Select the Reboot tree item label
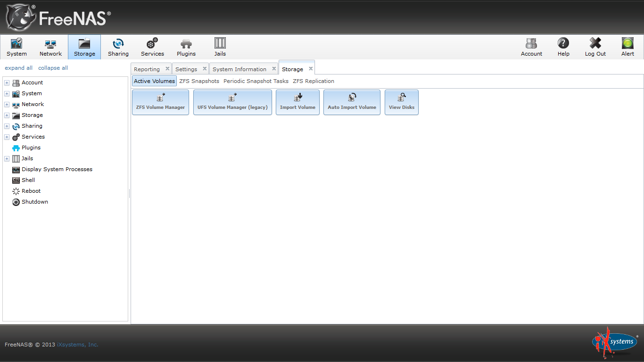The height and width of the screenshot is (362, 644). click(x=31, y=191)
